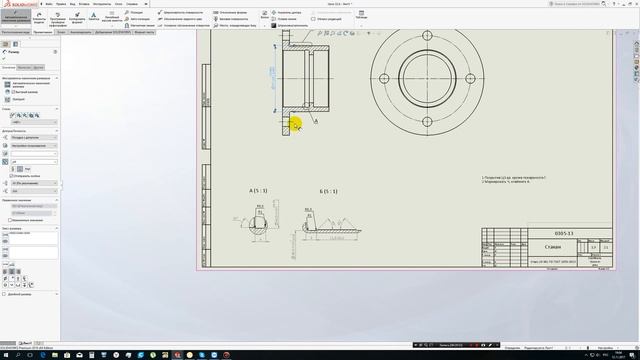The height and width of the screenshot is (360, 640).
Task: Collapse Style (Стиль) section
Action: 56,109
